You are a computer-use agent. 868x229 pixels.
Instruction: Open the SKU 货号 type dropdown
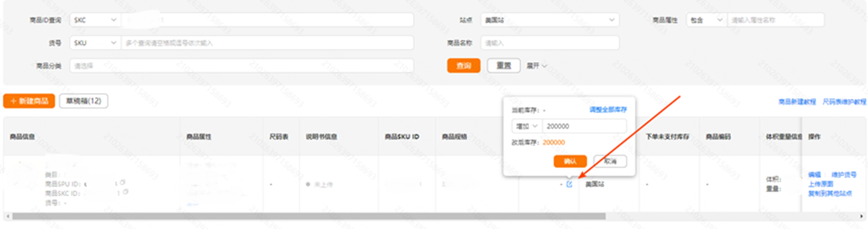pos(95,43)
